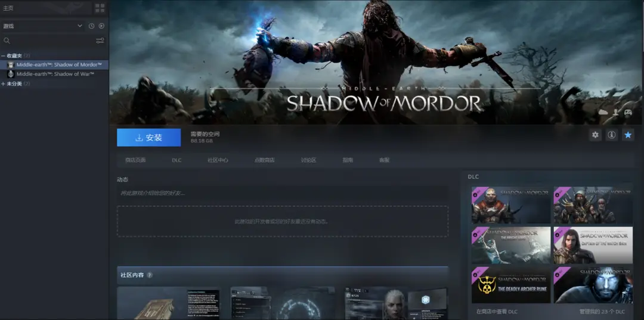Screen dimensions: 644x320
Task: Open the community item with glowing circle
Action: click(x=283, y=303)
